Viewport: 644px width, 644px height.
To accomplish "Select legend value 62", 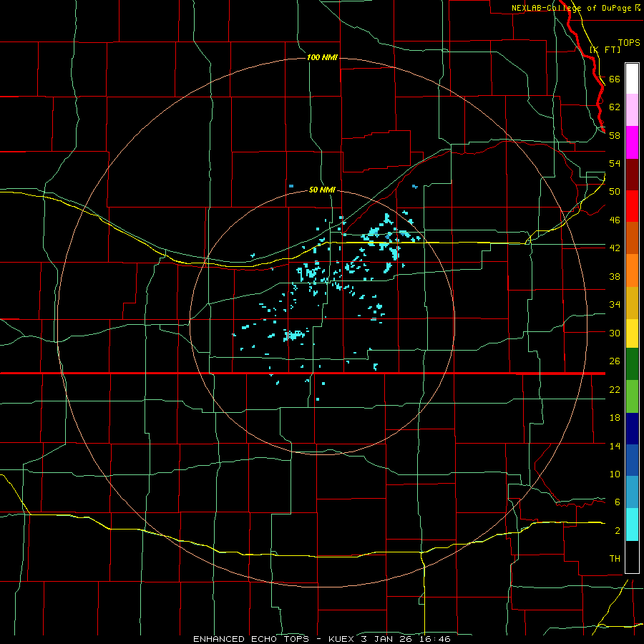I will pos(615,107).
